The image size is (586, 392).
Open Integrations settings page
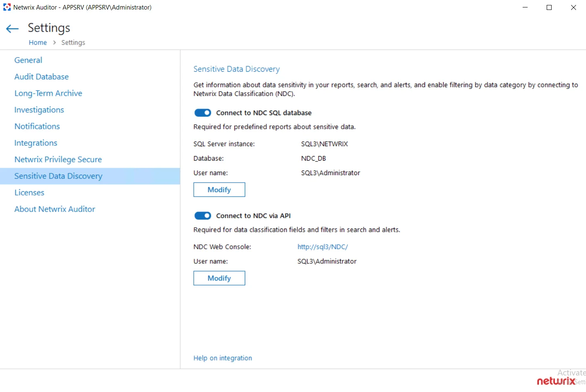click(x=36, y=143)
